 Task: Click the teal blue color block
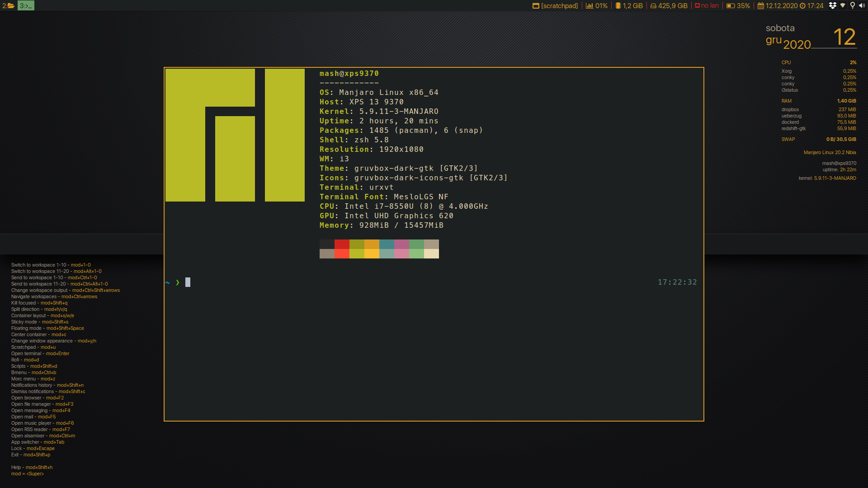[x=387, y=244]
